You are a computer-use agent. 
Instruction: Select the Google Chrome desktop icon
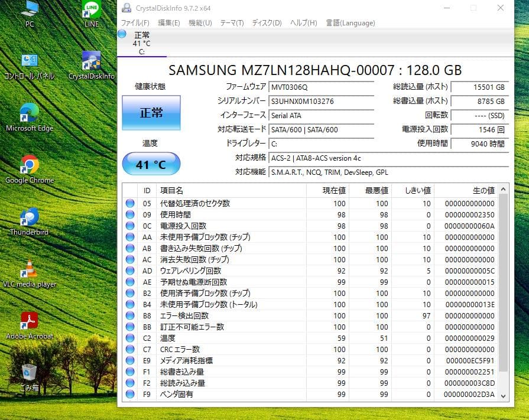pyautogui.click(x=30, y=169)
